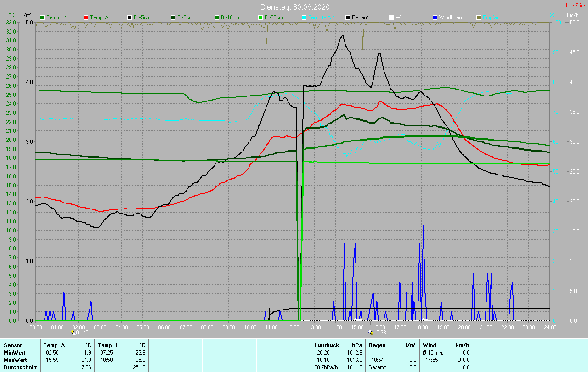Click the chart title "Dienstag, 30.06.2020"
This screenshot has width=588, height=372.
pos(295,7)
